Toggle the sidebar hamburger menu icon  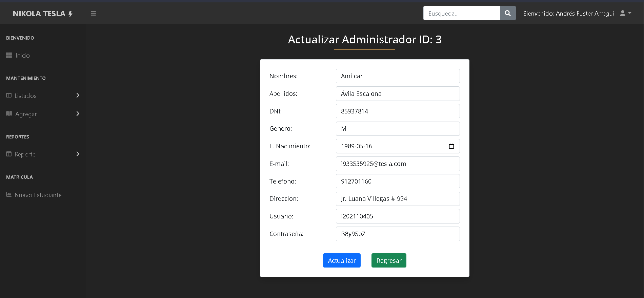click(93, 13)
